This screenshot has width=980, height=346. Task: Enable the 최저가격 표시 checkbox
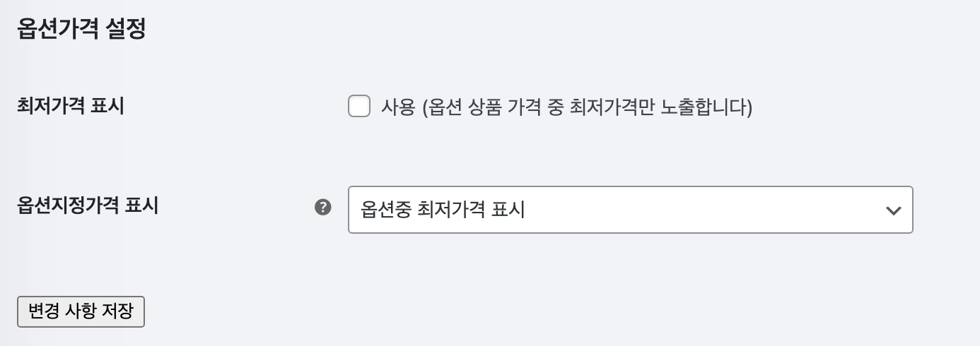[359, 107]
